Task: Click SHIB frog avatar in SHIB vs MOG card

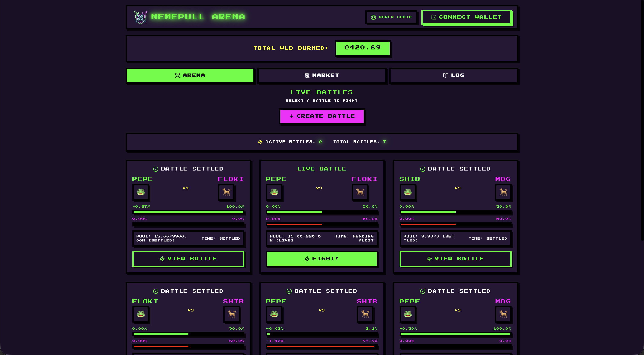Action: pyautogui.click(x=408, y=192)
